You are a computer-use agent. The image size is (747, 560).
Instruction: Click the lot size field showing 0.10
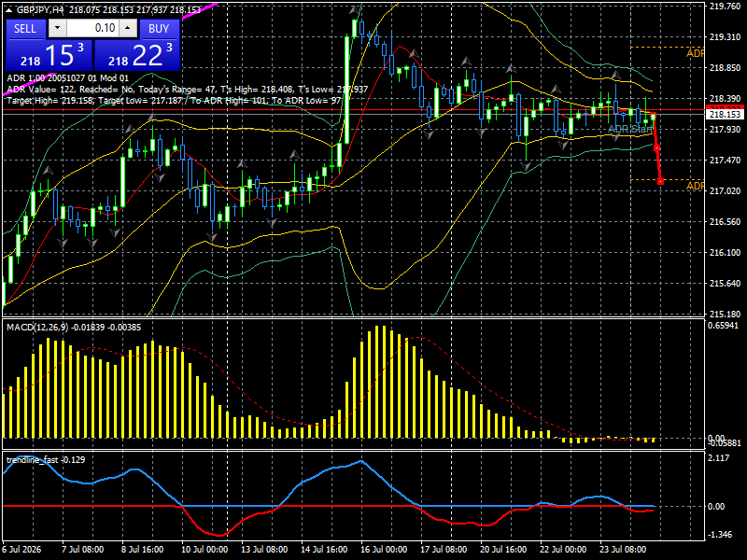[x=92, y=28]
